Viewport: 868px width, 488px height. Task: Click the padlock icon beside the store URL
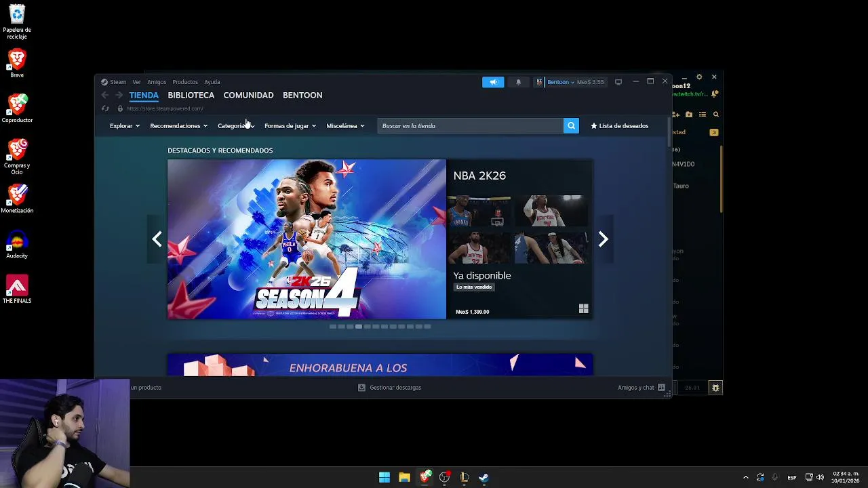coord(120,108)
